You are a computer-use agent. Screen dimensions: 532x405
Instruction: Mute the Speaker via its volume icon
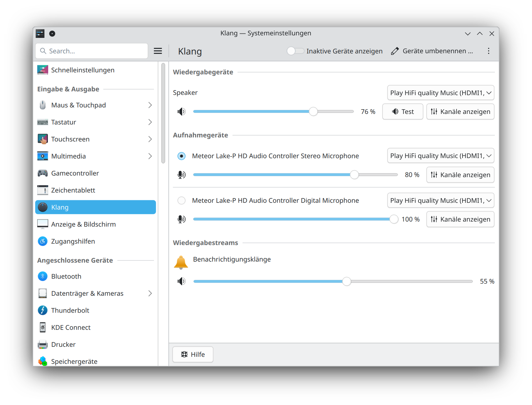coord(182,112)
